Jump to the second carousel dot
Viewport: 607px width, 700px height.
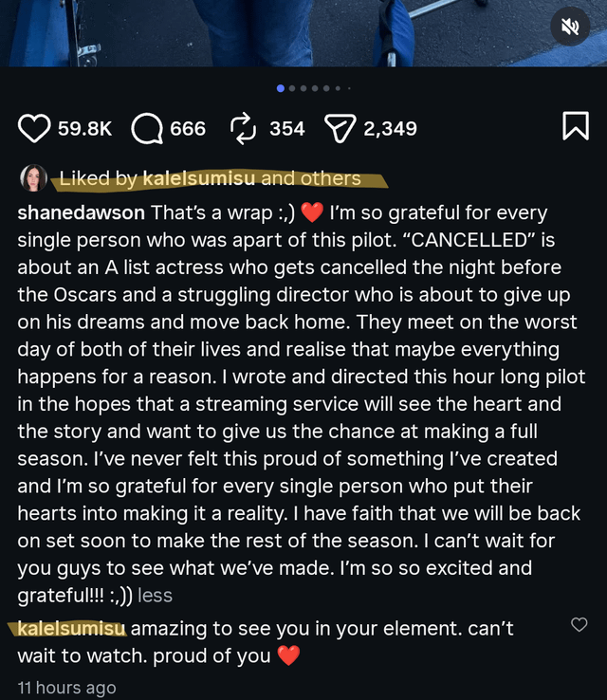(x=292, y=88)
